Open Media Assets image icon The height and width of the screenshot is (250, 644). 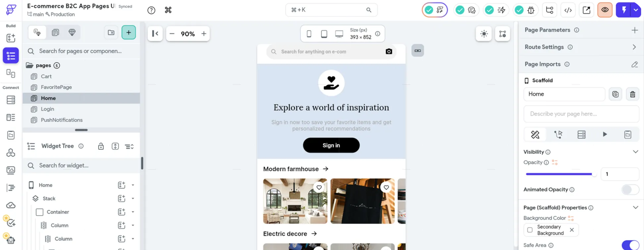pyautogui.click(x=11, y=170)
